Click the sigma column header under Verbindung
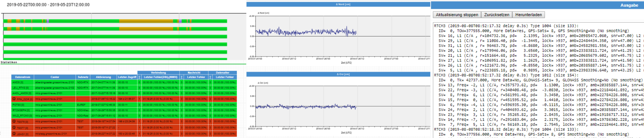Viewport: 644px width, 138px height. click(139, 77)
